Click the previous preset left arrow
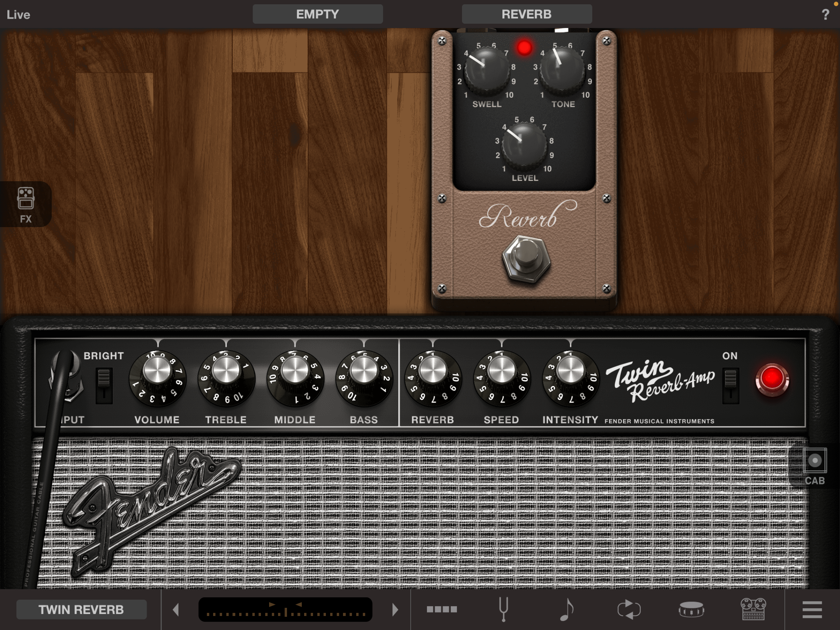The image size is (840, 630). tap(176, 609)
